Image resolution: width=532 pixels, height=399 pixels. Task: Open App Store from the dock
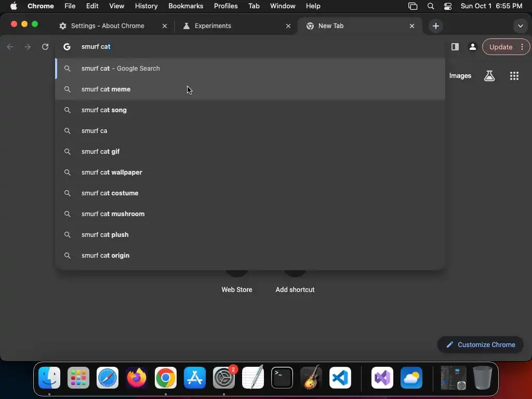click(195, 378)
